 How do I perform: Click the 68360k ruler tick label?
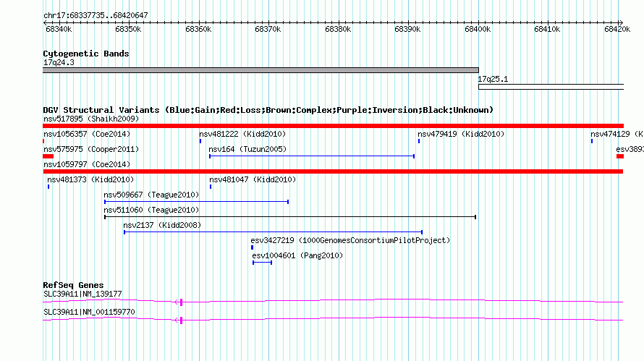(198, 29)
